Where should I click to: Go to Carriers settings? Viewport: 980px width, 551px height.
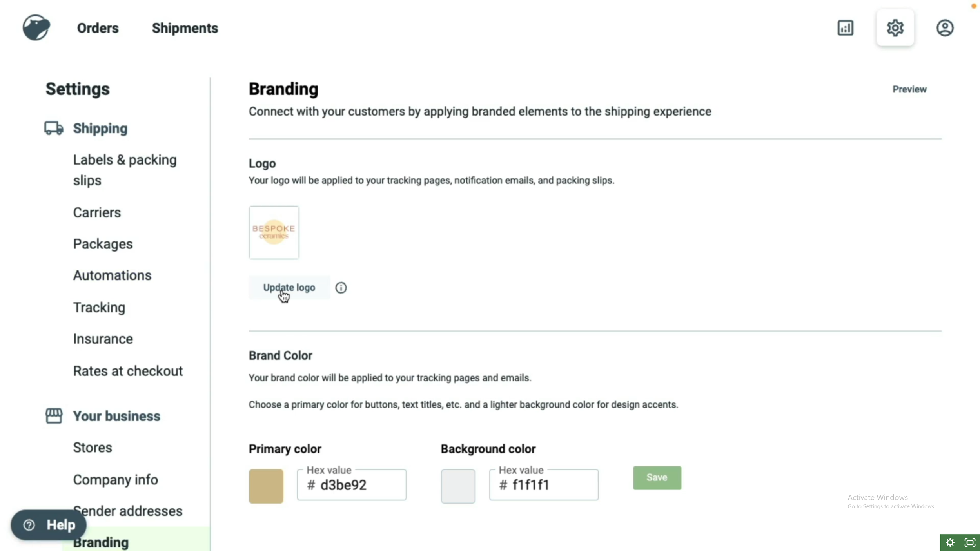pos(97,213)
